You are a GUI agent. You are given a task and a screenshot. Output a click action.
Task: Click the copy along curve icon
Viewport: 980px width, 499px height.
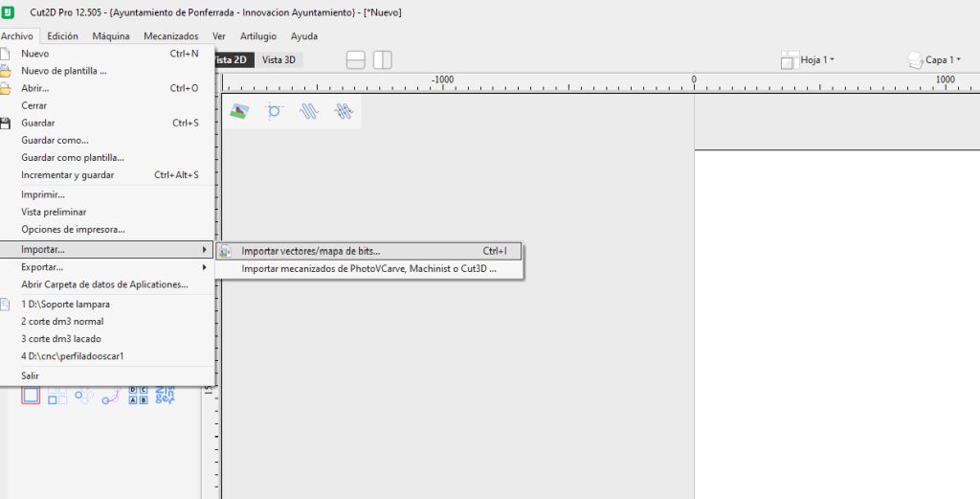point(111,396)
